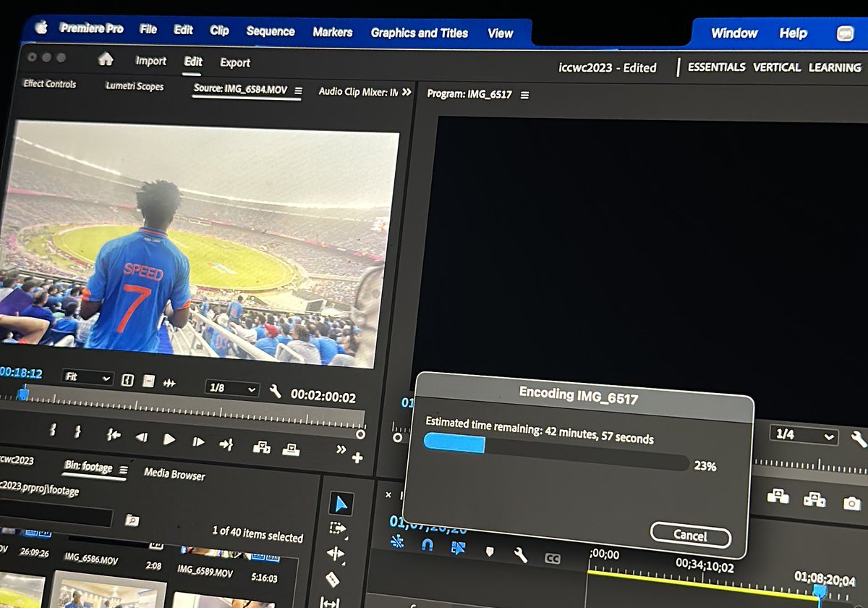Open the Apple menu
The width and height of the screenshot is (868, 608).
pyautogui.click(x=41, y=28)
